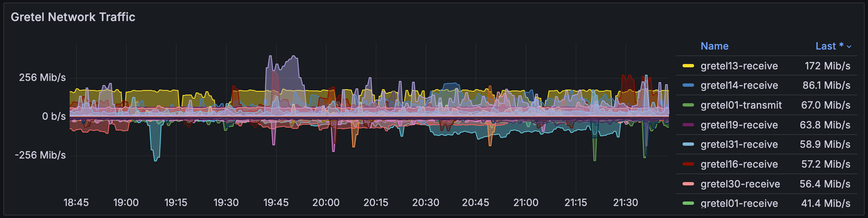
Task: Click the green swatch beside gretel01-transmit
Action: [x=688, y=105]
